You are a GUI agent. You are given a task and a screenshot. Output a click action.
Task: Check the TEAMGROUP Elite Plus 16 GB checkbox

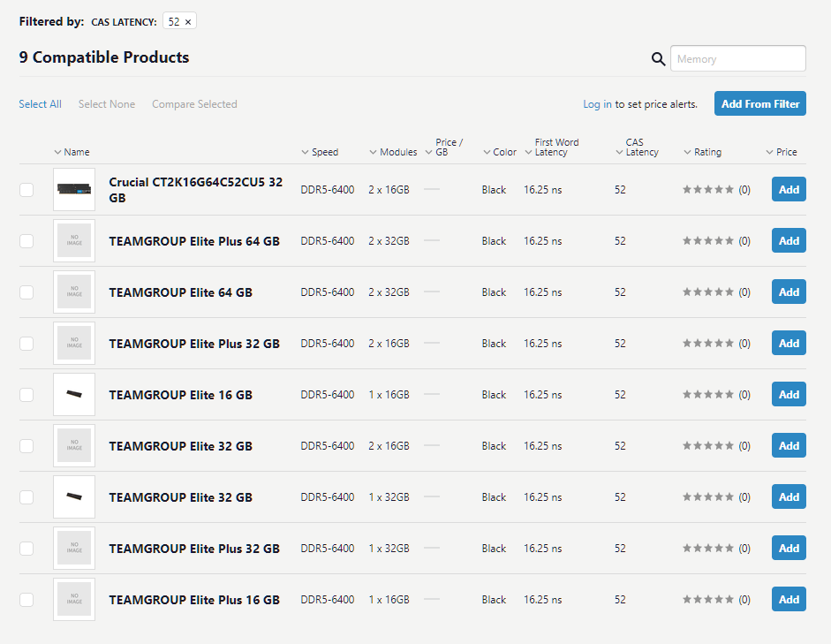26,600
